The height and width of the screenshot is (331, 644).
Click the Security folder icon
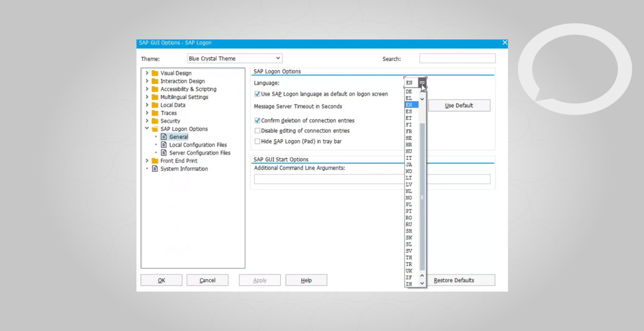click(155, 121)
